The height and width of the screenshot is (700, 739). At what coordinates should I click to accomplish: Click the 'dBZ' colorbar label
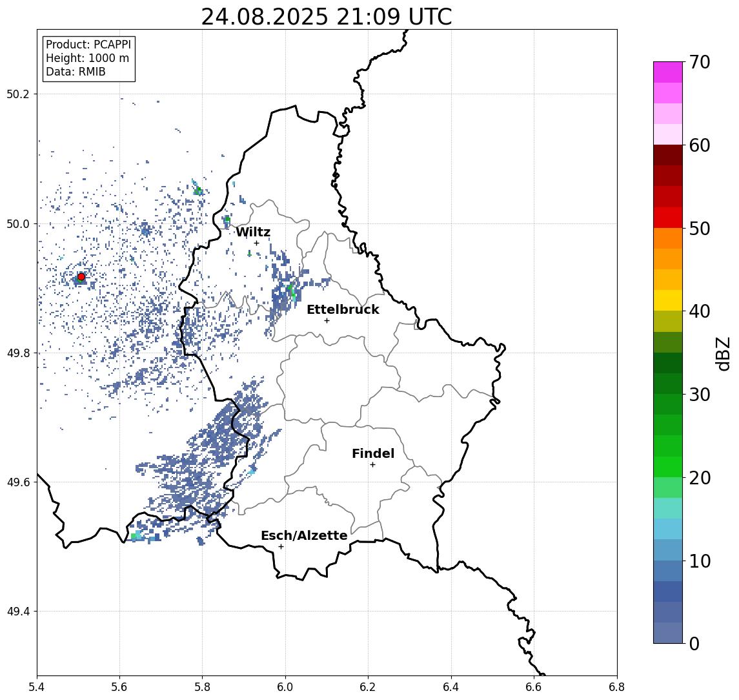tap(722, 354)
